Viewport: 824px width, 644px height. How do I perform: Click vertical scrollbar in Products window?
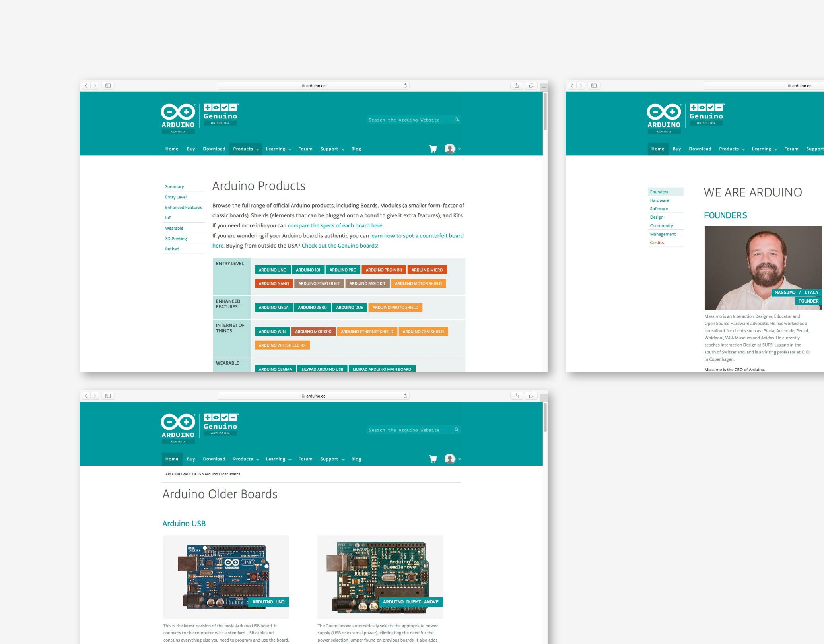545,111
